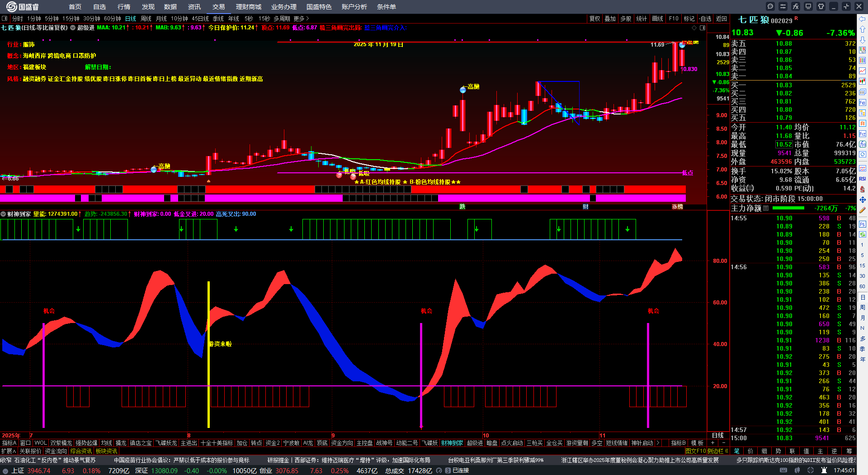Image resolution: width=868 pixels, height=475 pixels.
Task: Click the 统计 statistics button
Action: click(642, 19)
